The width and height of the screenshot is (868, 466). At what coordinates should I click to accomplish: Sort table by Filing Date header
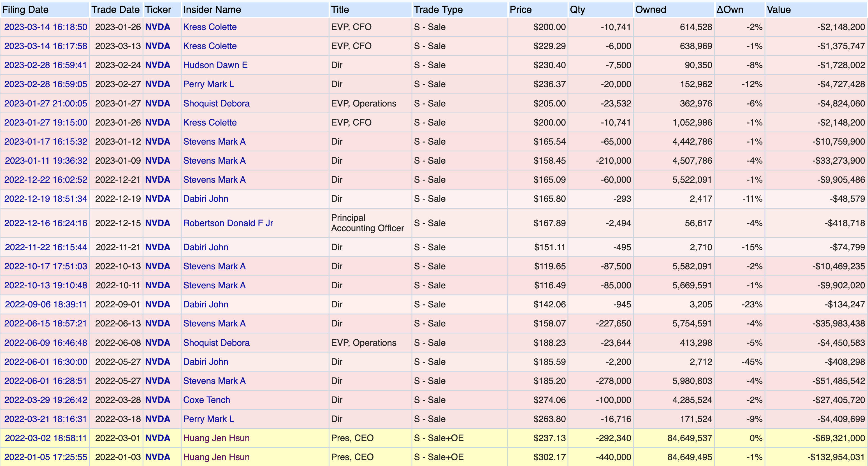pos(25,10)
